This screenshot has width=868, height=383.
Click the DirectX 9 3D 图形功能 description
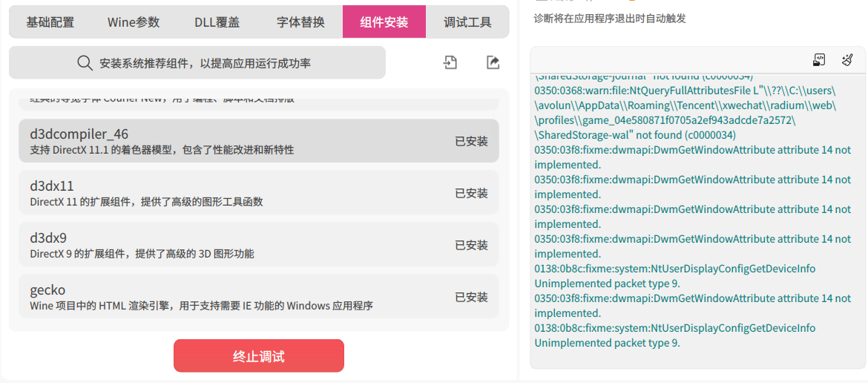[x=142, y=254]
